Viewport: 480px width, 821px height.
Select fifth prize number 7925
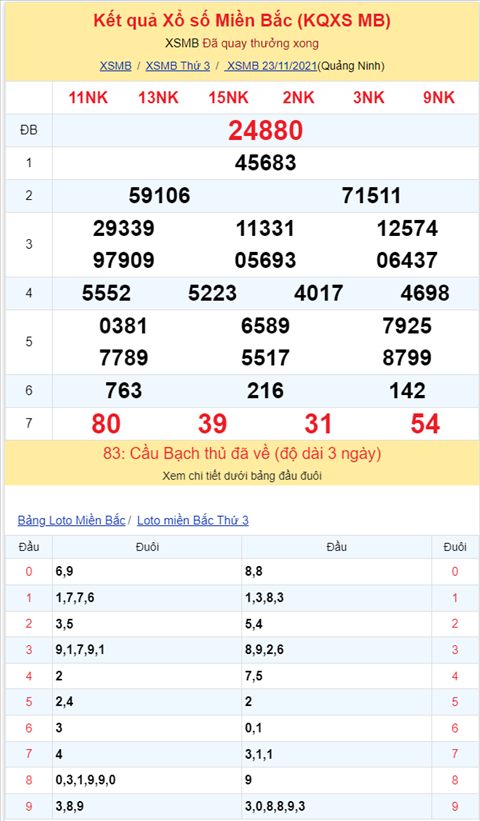407,326
